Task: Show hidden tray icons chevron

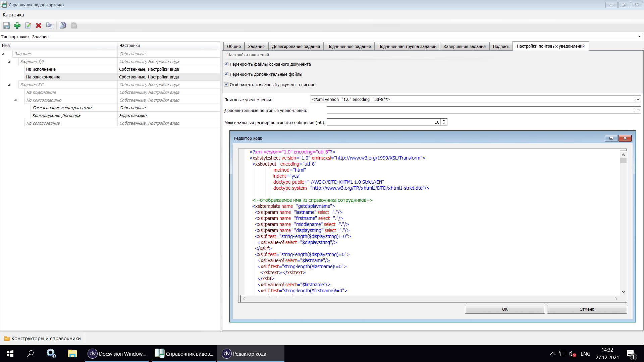Action: tap(553, 354)
